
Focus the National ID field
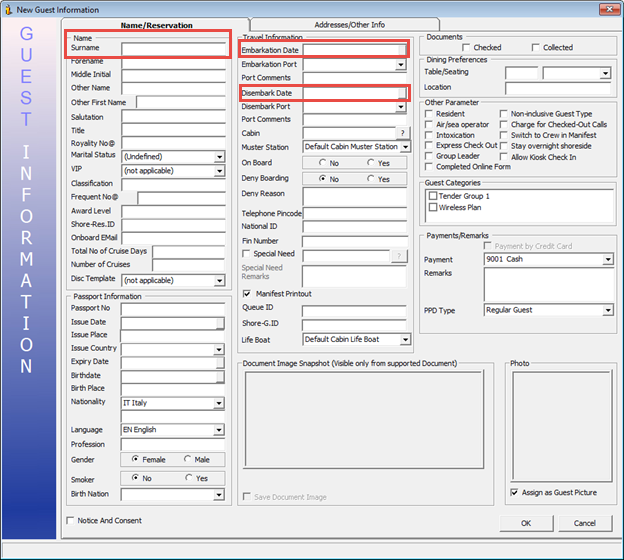[x=355, y=227]
